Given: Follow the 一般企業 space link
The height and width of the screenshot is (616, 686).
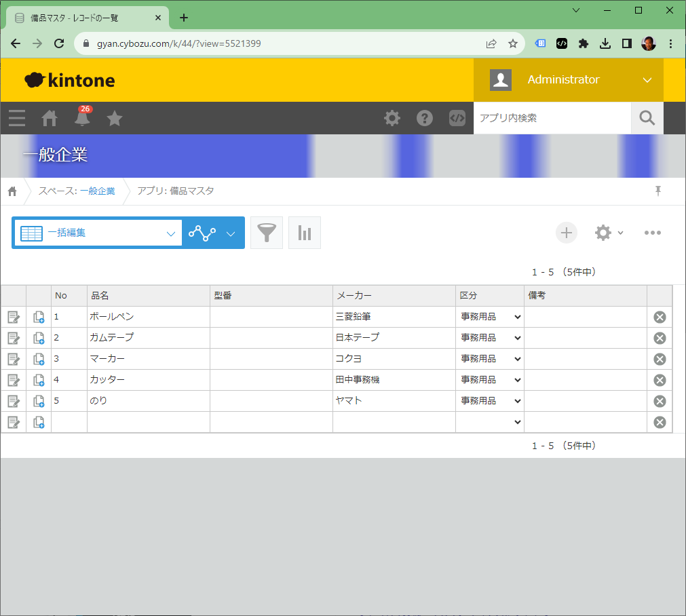Looking at the screenshot, I should point(98,191).
